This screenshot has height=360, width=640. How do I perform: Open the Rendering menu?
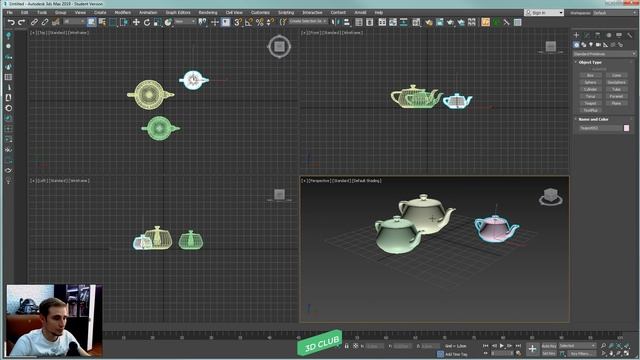point(207,13)
